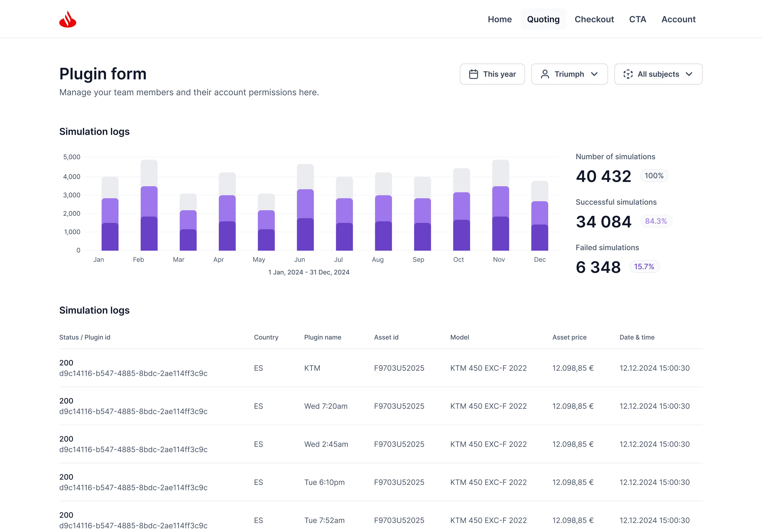The width and height of the screenshot is (762, 532).
Task: Open the KTM plugin log row
Action: pos(381,368)
